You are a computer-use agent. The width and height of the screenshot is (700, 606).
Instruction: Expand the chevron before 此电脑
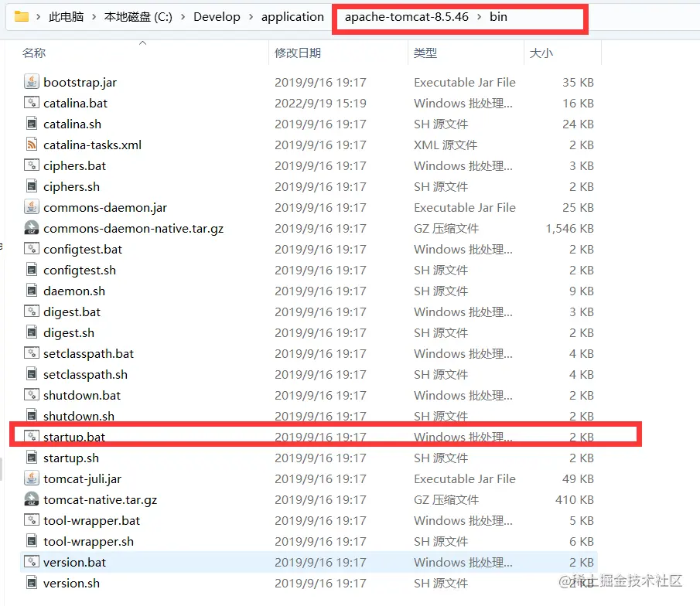[x=39, y=17]
